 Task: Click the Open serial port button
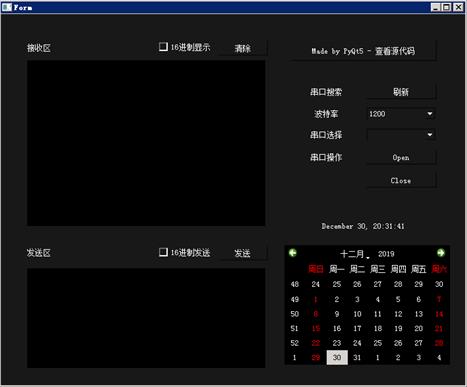[x=401, y=157]
